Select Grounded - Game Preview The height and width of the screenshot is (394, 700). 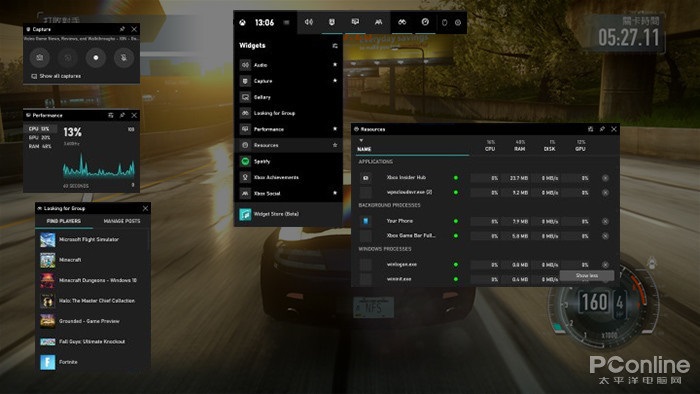pos(92,321)
